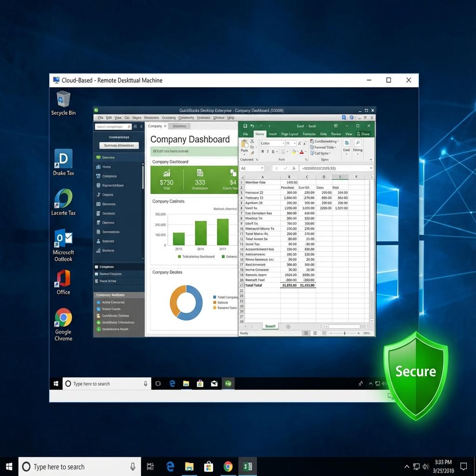
Task: Toggle underline formatting in Excel ribbon
Action: click(x=272, y=151)
